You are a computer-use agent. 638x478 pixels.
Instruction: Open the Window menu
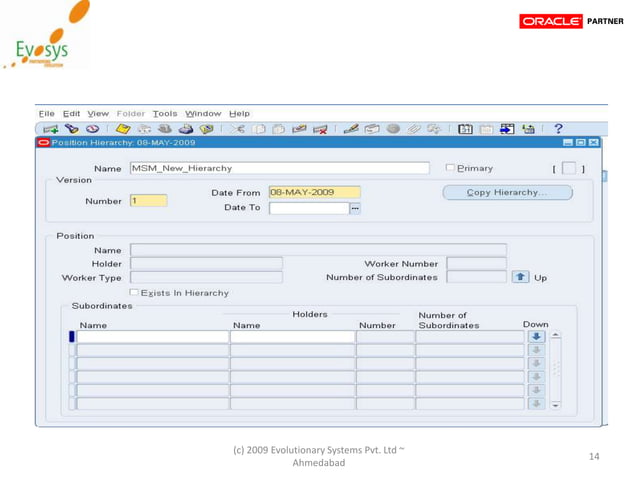[203, 113]
